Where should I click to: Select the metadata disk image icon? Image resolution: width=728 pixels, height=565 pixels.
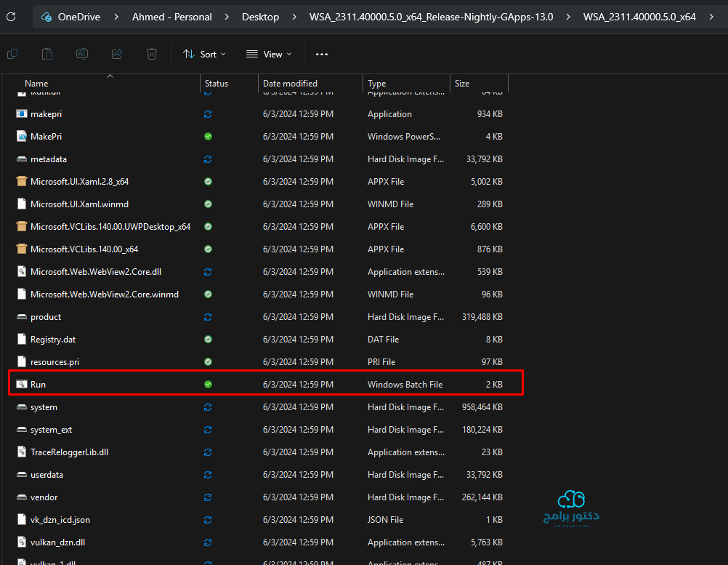21,159
